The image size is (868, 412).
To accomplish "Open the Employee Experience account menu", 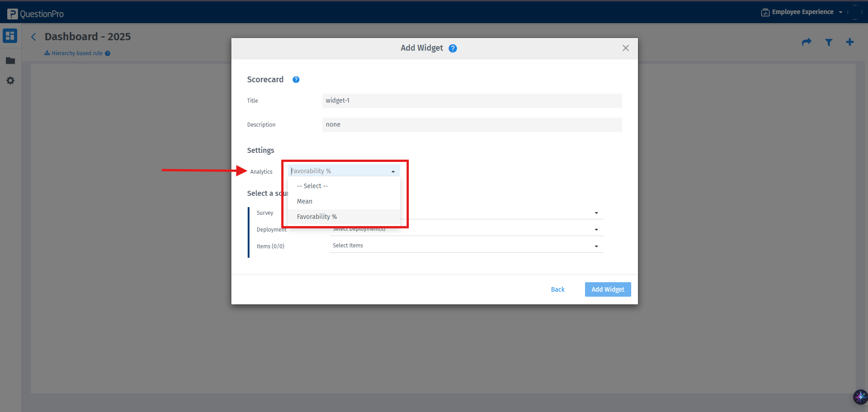I will [802, 12].
